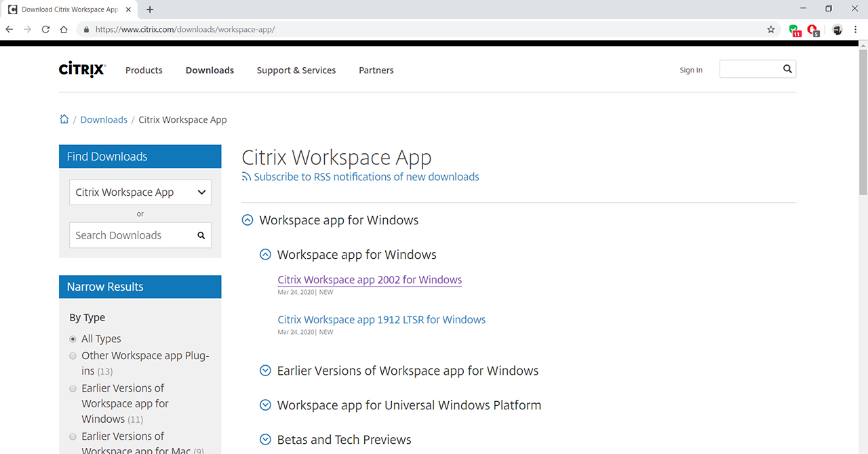Close the Download Citrix Workspace App tab
This screenshot has height=454, width=868.
[129, 9]
